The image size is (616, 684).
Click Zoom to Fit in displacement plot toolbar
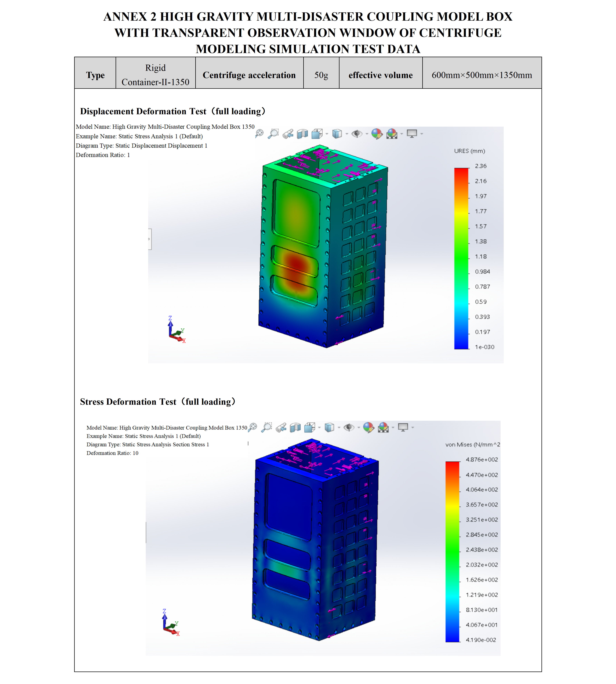click(x=259, y=134)
